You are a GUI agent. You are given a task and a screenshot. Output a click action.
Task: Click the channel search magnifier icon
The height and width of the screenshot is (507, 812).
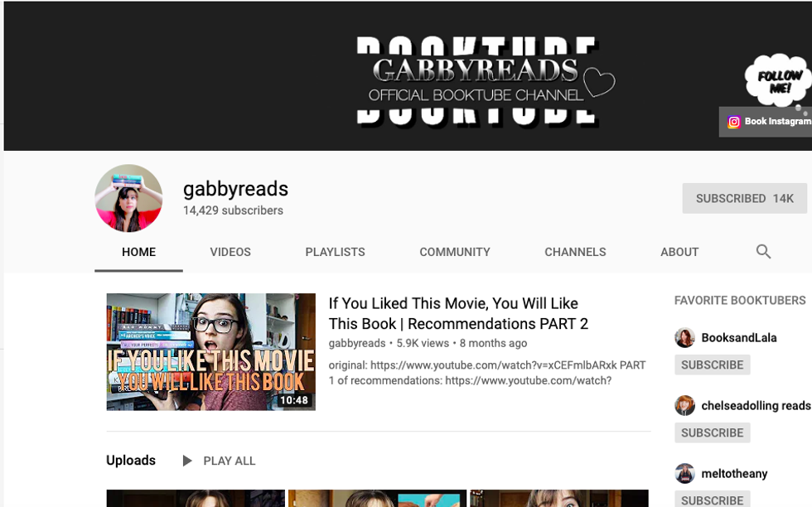click(x=763, y=252)
